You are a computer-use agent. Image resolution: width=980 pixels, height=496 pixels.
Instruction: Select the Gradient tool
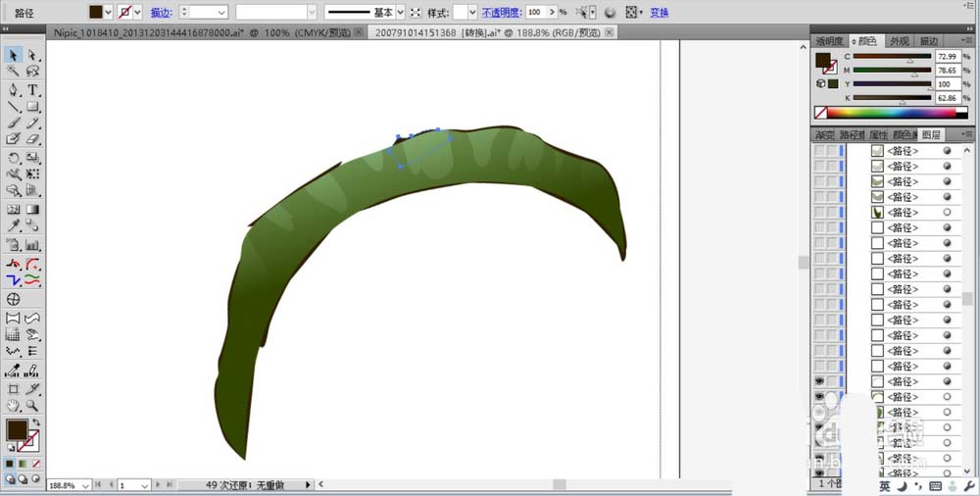click(x=32, y=210)
